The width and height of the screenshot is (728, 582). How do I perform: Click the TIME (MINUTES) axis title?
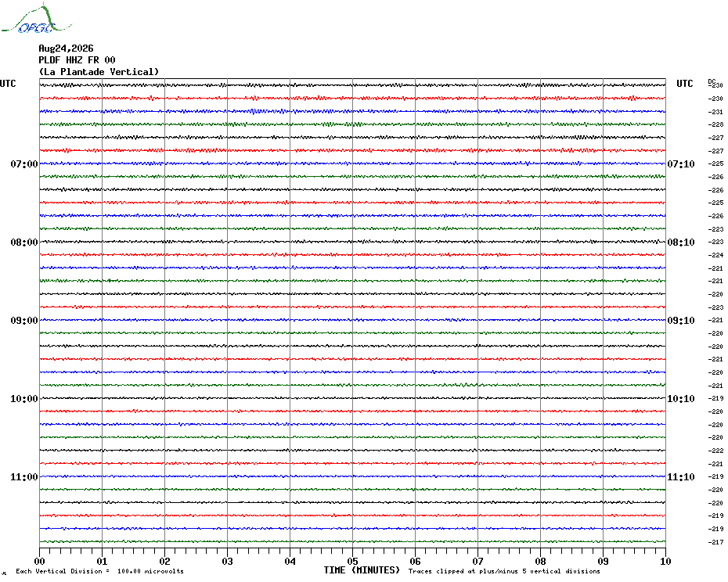point(362,570)
